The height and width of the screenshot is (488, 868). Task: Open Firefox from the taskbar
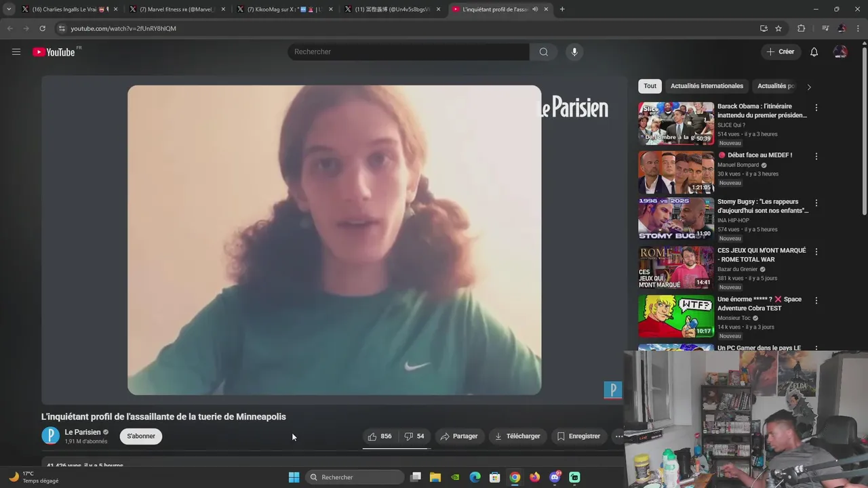click(x=535, y=477)
